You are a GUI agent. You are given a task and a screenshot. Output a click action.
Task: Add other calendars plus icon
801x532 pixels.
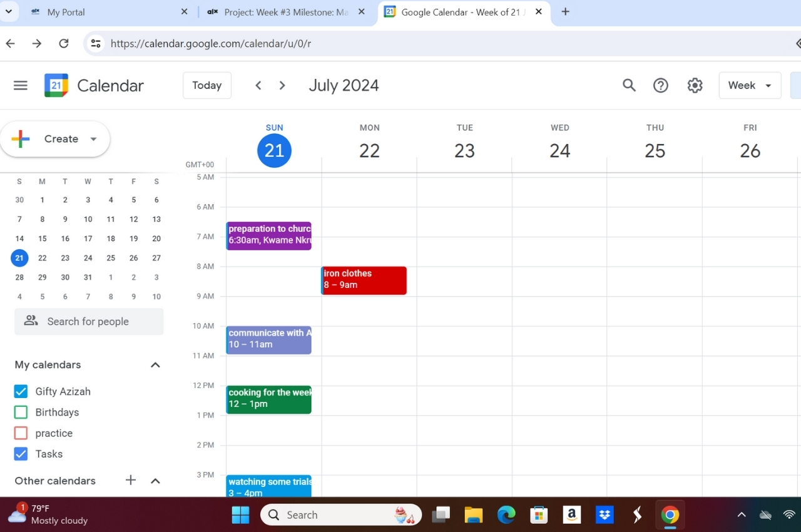(x=130, y=480)
